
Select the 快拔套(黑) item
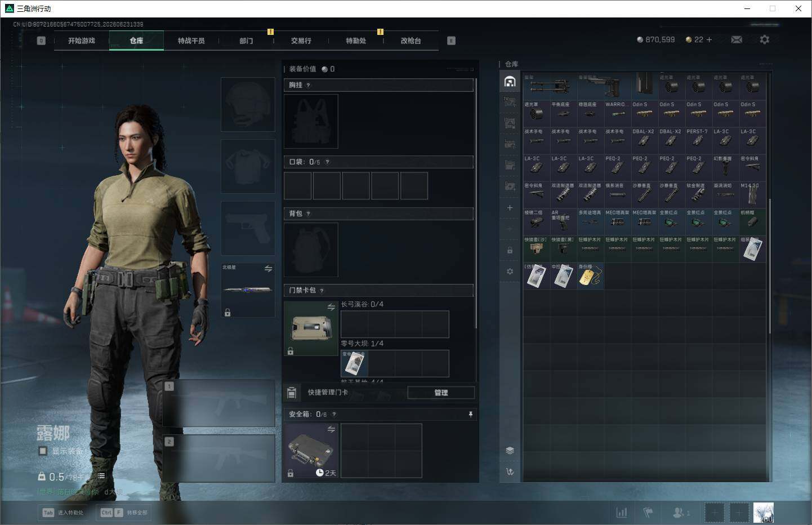(563, 248)
